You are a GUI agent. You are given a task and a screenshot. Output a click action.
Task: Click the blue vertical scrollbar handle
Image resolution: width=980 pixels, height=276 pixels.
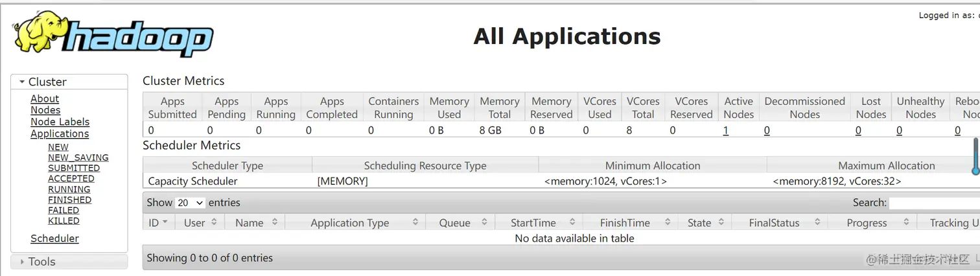(x=975, y=155)
